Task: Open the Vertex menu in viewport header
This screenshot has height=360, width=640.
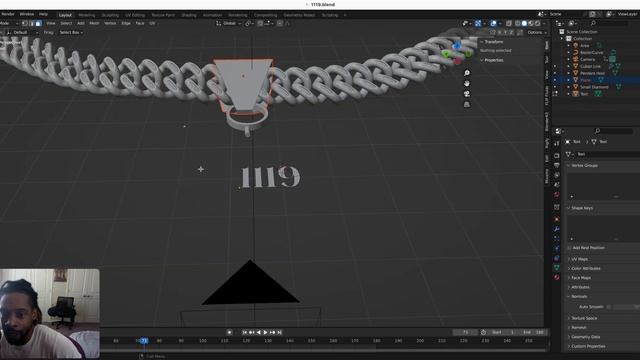Action: (110, 23)
